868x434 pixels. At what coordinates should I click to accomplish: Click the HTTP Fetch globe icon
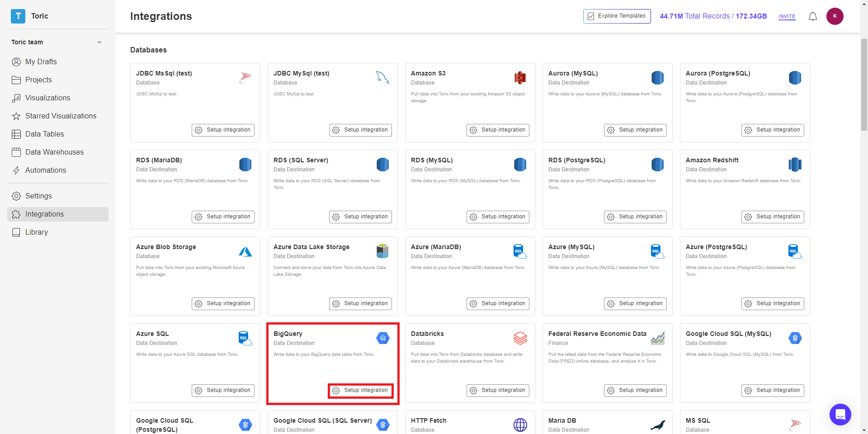click(520, 425)
